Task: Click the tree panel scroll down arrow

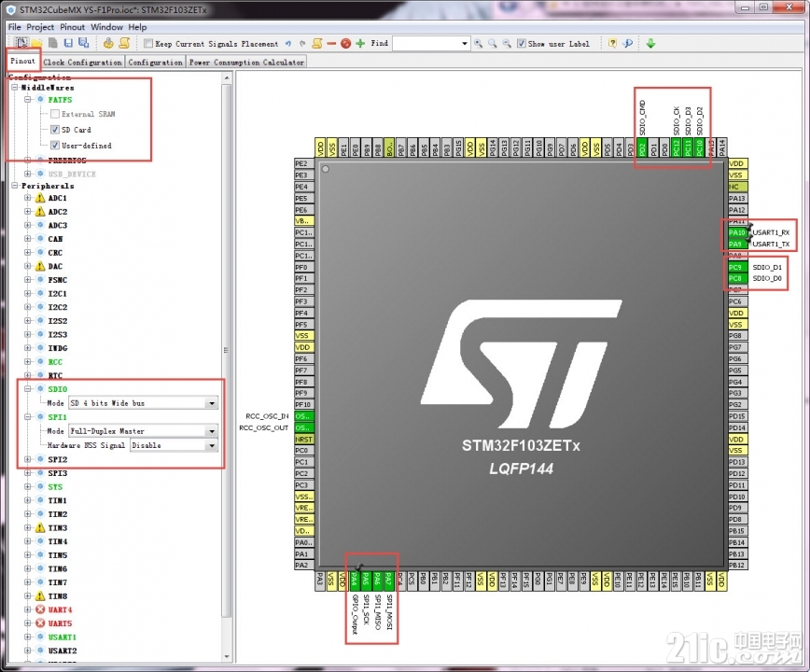Action: [226, 656]
